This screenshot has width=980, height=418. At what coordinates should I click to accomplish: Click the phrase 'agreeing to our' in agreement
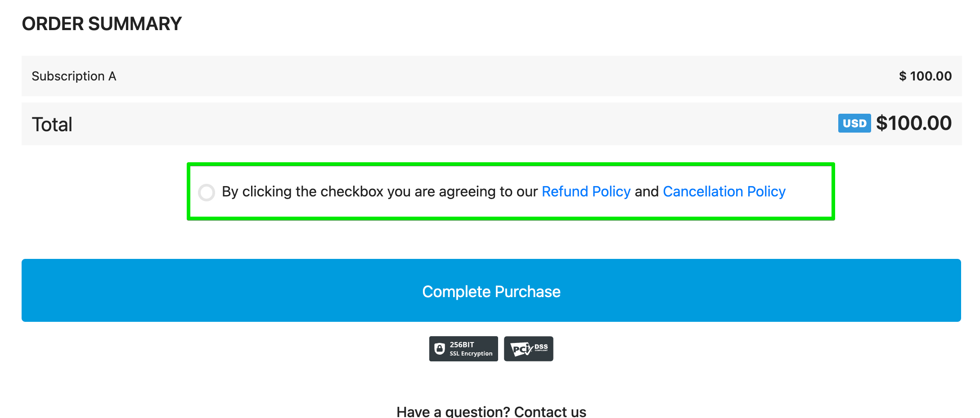point(488,192)
